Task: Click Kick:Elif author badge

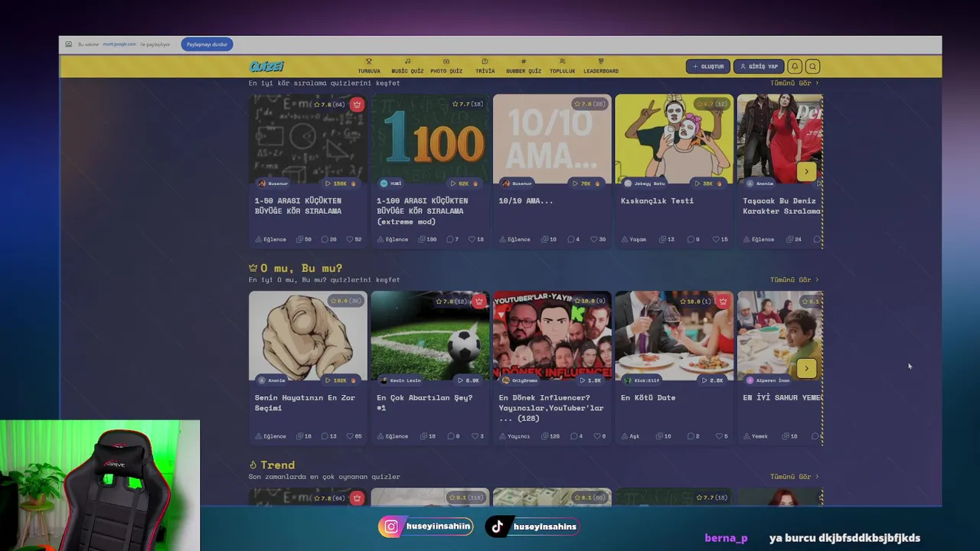Action: [642, 380]
